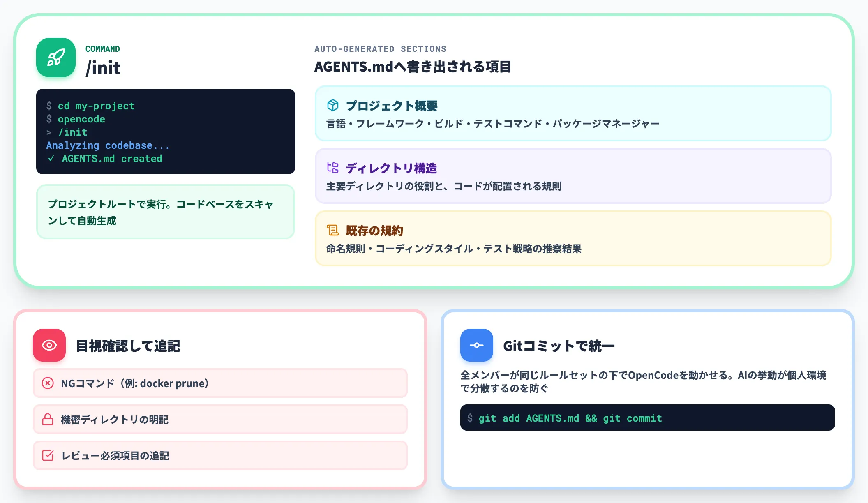Click the プロジェクトルートで実行 note text
Image resolution: width=868 pixels, height=503 pixels.
coord(161,212)
